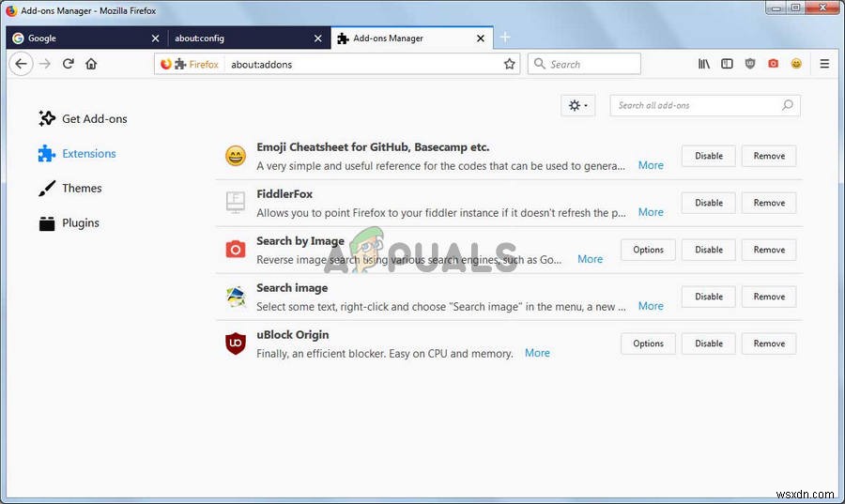This screenshot has width=845, height=504.
Task: Open Get Add-ons section
Action: tap(83, 119)
